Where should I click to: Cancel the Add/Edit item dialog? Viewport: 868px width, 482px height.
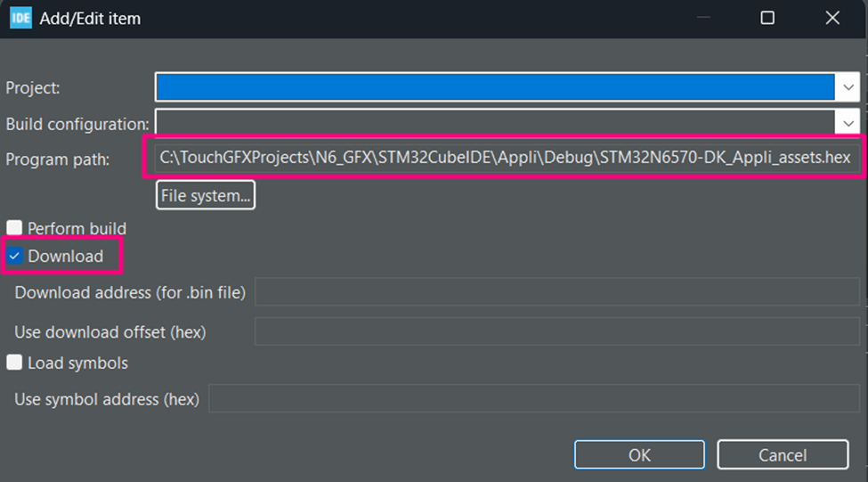783,455
